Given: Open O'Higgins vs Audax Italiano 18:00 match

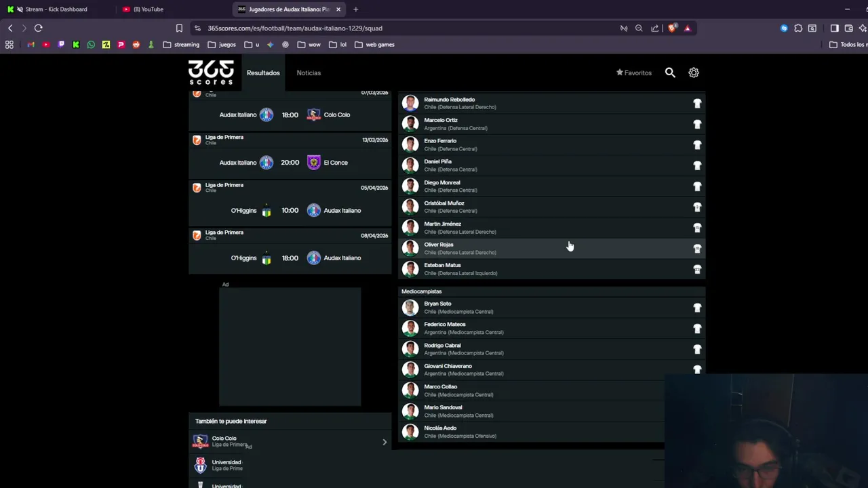Looking at the screenshot, I should (290, 258).
